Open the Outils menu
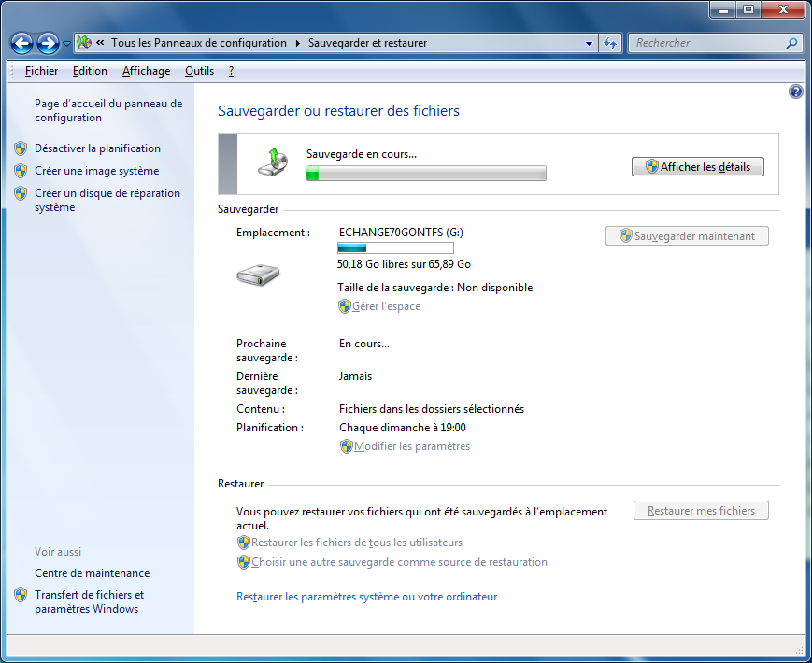 (199, 71)
